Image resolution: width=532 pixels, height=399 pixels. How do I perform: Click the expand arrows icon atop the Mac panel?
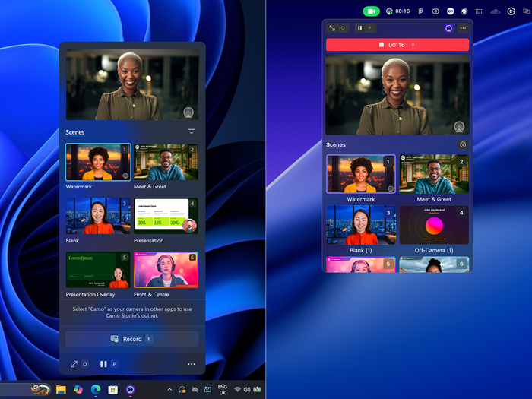click(333, 28)
